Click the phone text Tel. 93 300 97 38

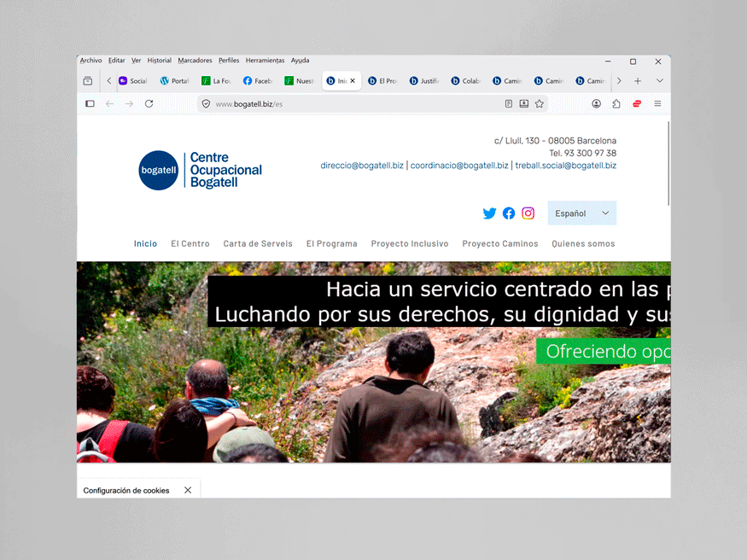pyautogui.click(x=582, y=153)
